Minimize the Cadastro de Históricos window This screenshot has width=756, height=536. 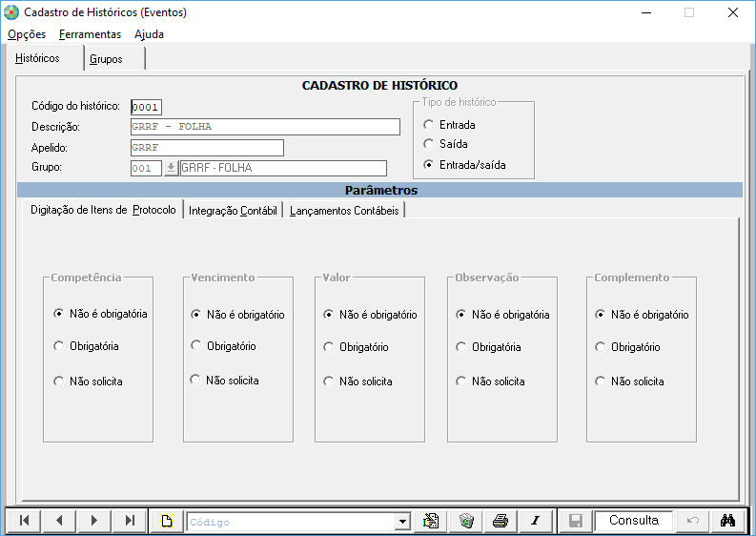click(646, 12)
